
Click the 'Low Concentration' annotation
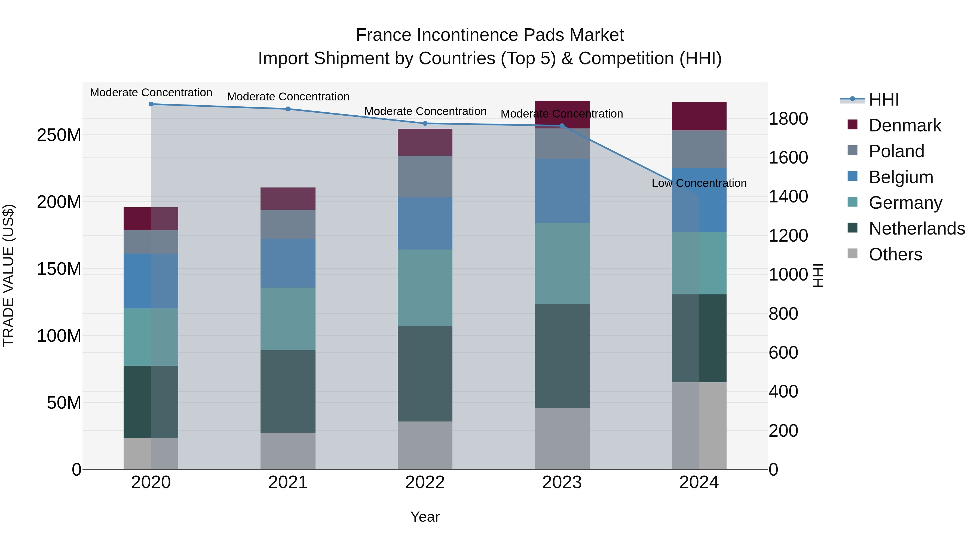click(699, 183)
